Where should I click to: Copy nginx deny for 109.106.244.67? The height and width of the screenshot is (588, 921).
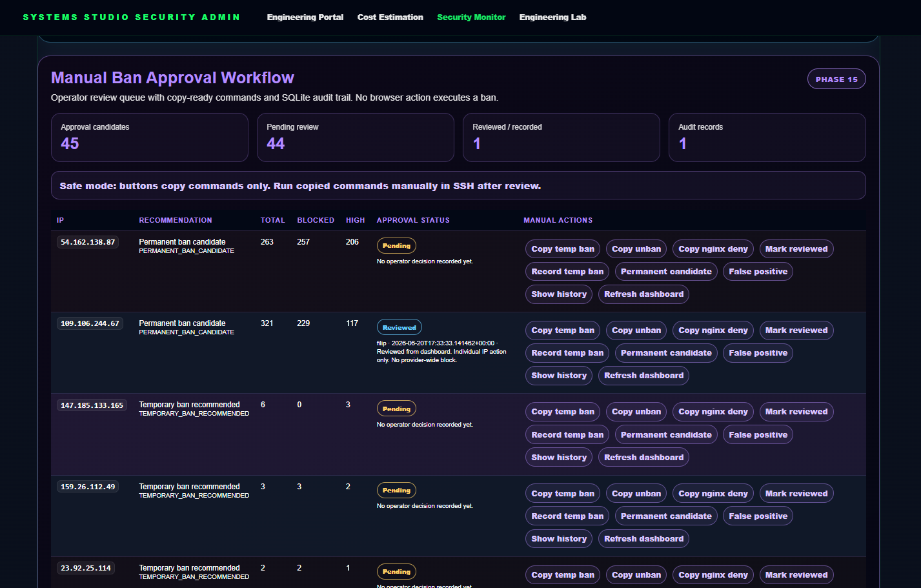tap(713, 330)
